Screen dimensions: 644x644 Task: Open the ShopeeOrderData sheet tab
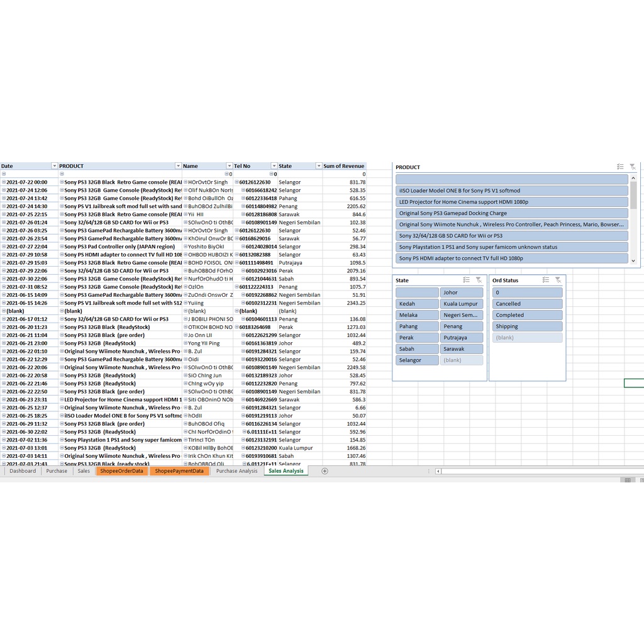click(x=121, y=471)
